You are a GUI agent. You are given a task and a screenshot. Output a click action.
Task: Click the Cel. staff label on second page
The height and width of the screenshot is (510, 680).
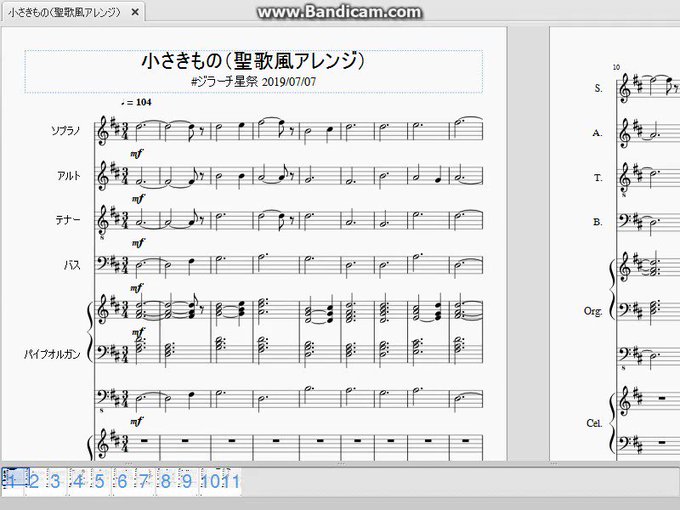pos(594,423)
